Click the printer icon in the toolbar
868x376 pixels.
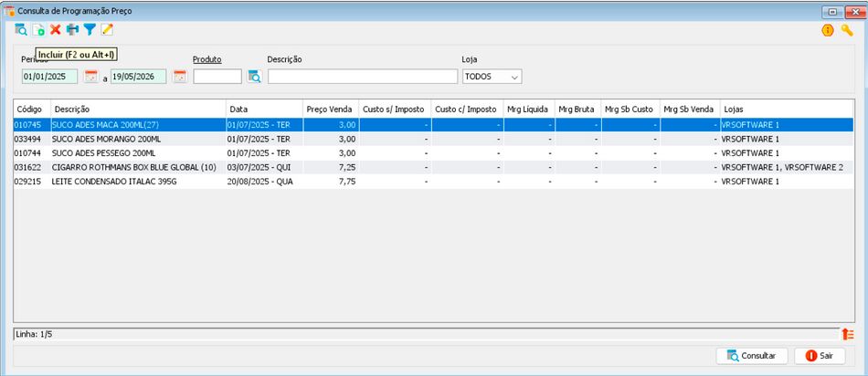click(72, 30)
